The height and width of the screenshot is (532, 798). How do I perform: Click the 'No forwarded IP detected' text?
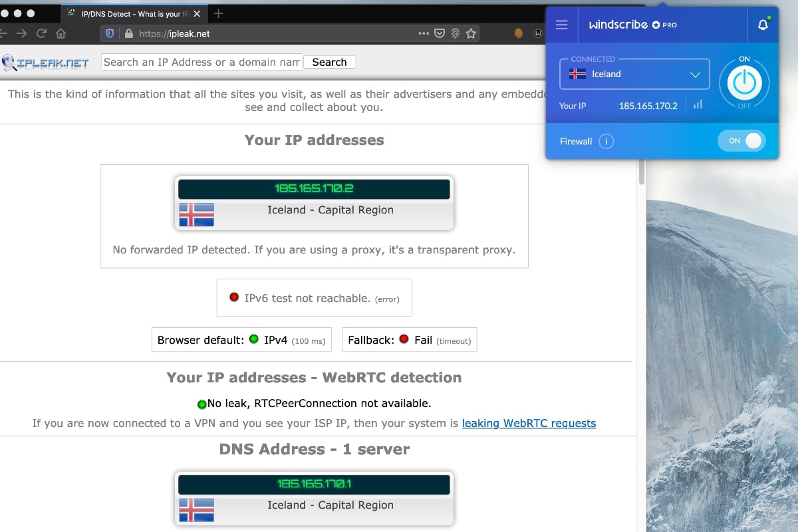point(314,250)
